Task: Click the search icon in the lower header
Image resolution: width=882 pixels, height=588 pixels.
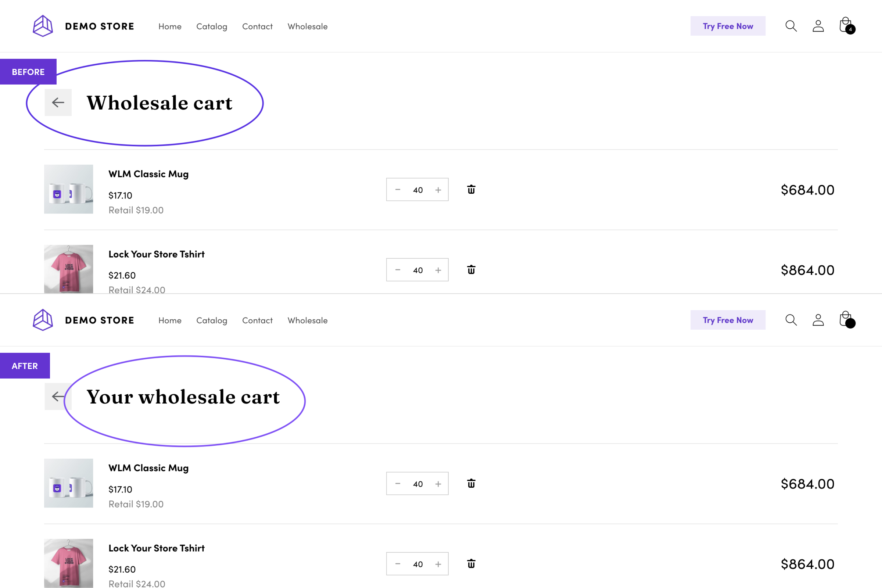Action: click(791, 320)
